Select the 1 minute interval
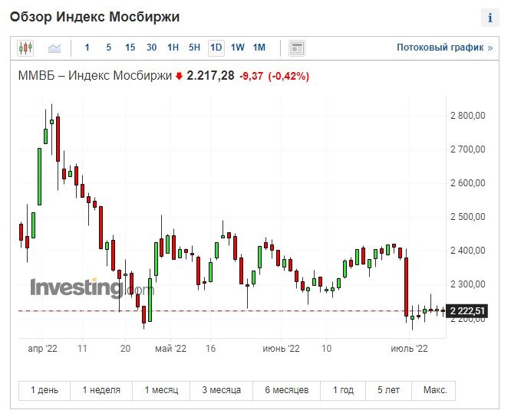Viewport: 511px width, 420px height. point(87,48)
